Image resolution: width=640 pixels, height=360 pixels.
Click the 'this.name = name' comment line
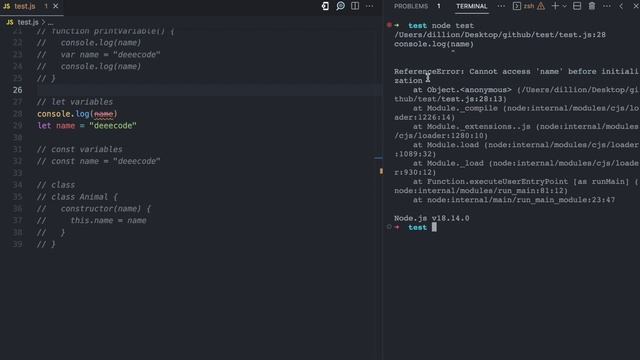coord(108,220)
